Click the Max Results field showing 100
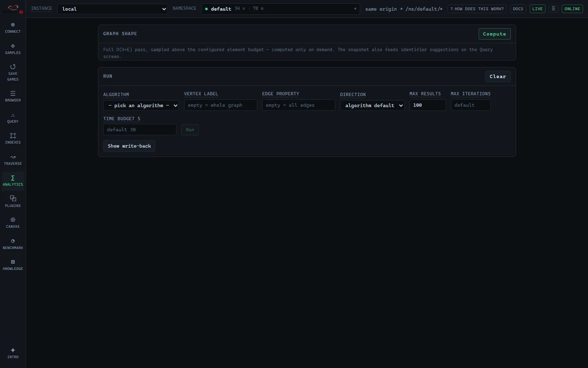 428,105
